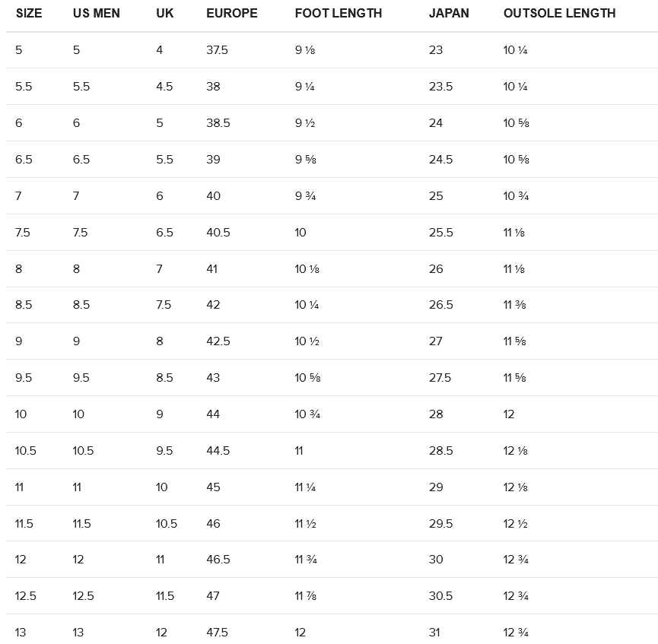Screen dimensions: 658x644
Task: Click the Japan size 23 cell
Action: [436, 50]
